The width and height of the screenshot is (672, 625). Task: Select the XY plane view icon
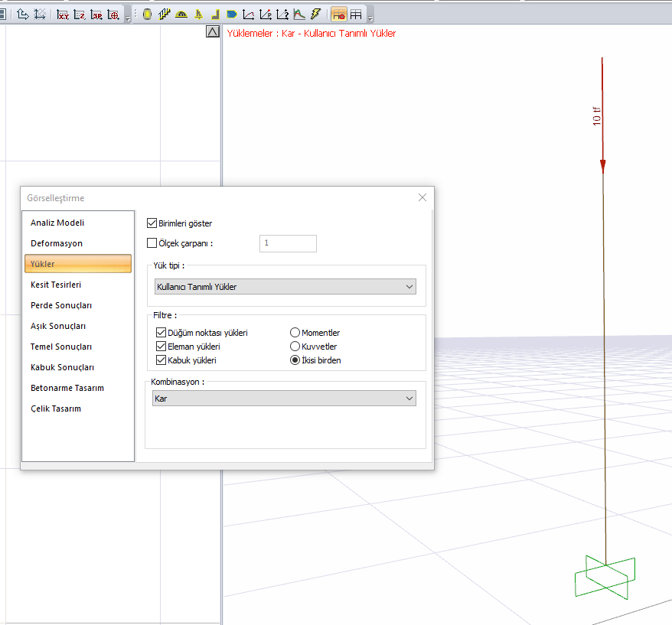63,15
